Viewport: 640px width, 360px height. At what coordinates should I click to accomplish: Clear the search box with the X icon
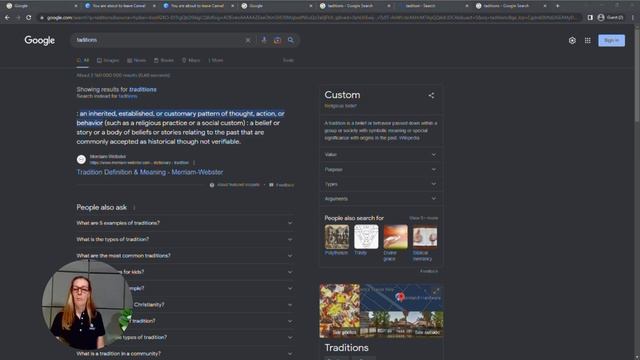click(248, 40)
